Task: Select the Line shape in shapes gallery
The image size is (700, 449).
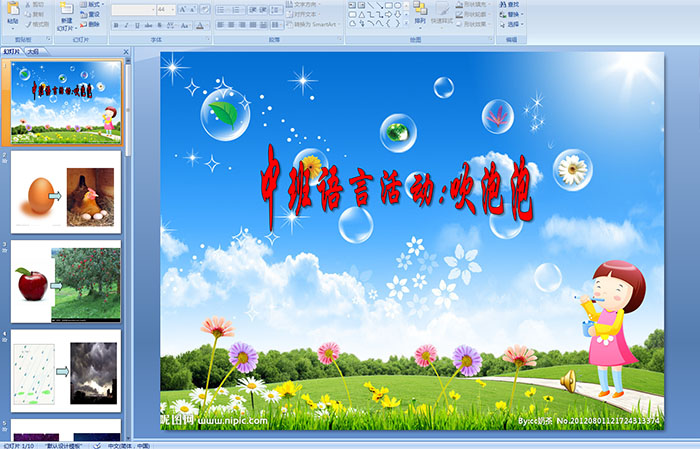Action: [371, 5]
